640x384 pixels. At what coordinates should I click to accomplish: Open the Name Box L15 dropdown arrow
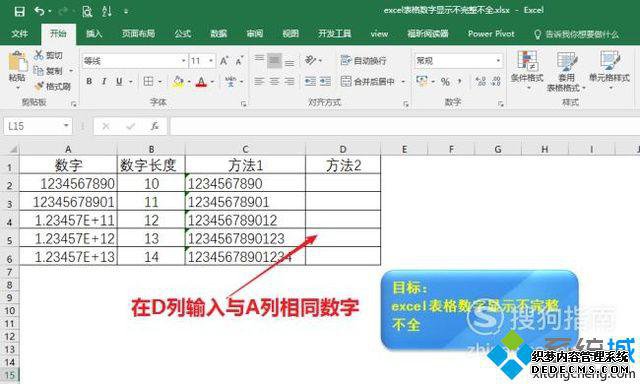(66, 126)
